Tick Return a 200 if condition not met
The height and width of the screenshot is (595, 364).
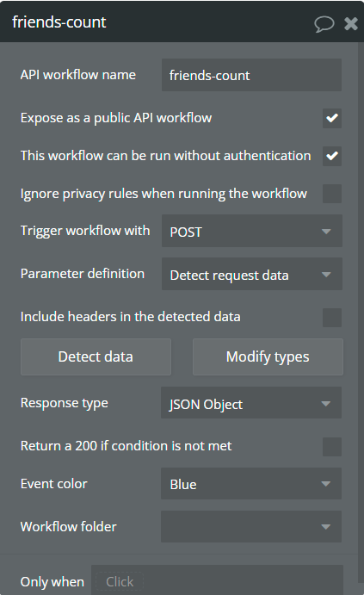click(x=332, y=447)
